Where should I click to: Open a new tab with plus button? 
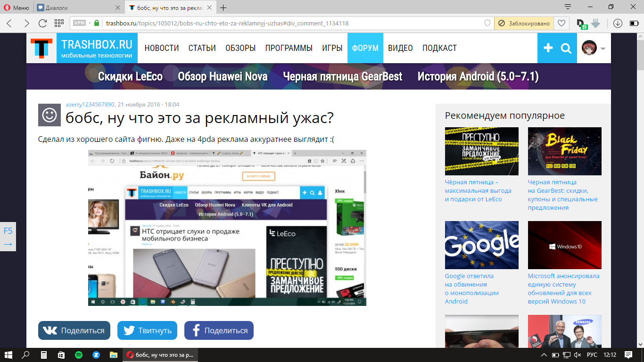(x=223, y=8)
